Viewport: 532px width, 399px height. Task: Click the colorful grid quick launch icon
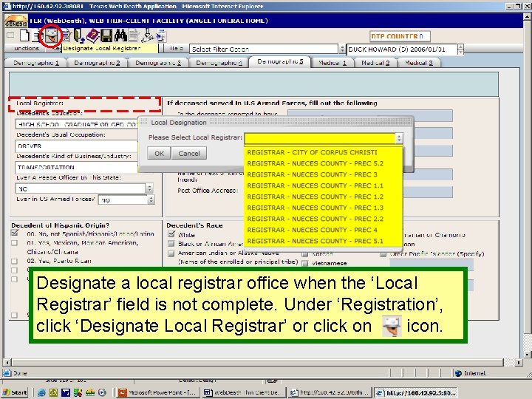click(x=78, y=392)
